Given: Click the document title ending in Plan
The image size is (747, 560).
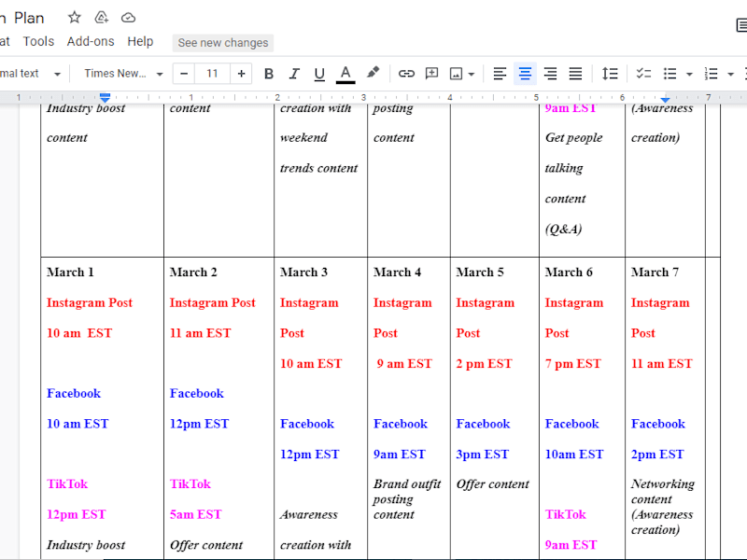Looking at the screenshot, I should coord(21,18).
